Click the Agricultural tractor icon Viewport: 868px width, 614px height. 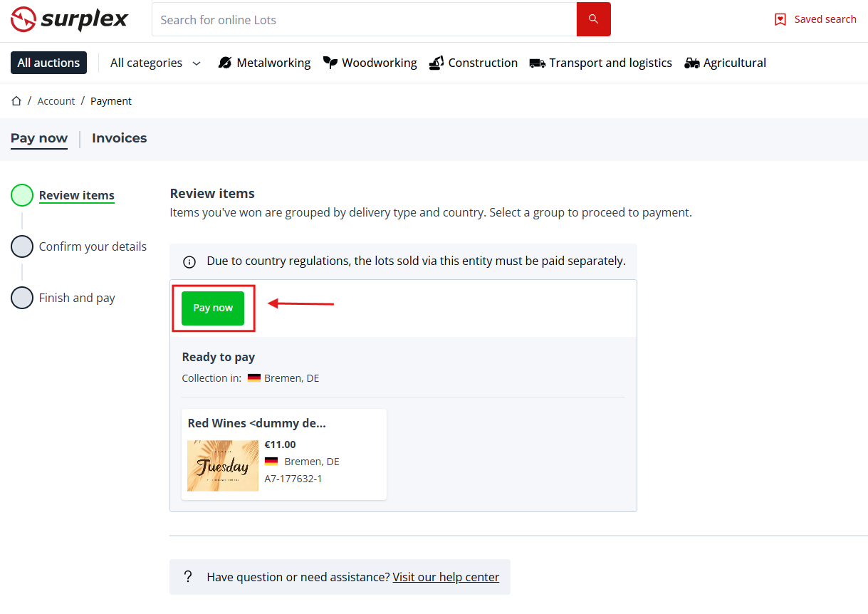(x=692, y=63)
